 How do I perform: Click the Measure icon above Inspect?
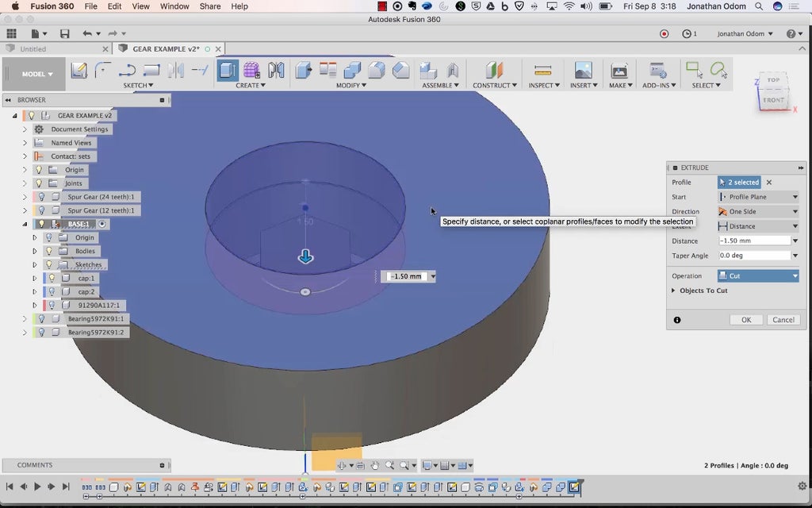point(542,71)
